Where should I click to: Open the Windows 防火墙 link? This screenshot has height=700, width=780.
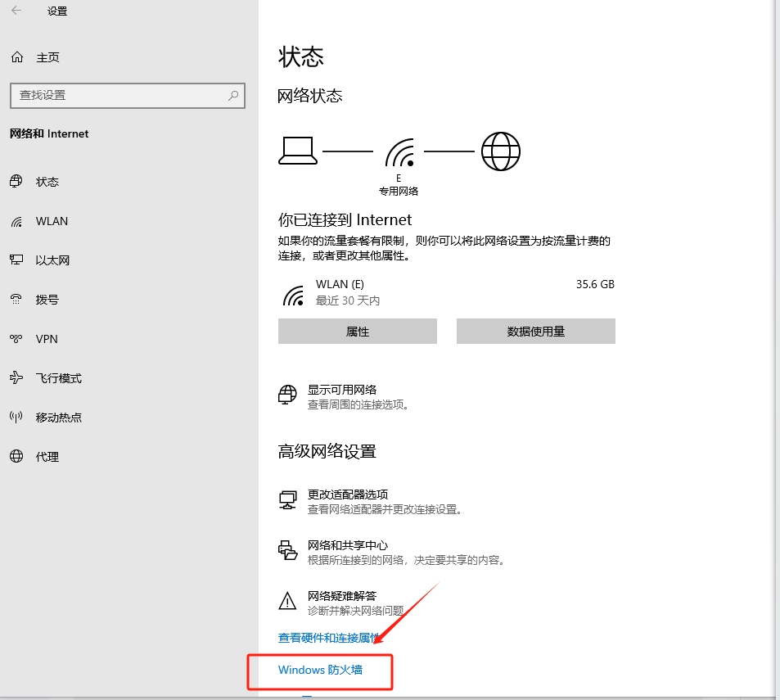319,670
